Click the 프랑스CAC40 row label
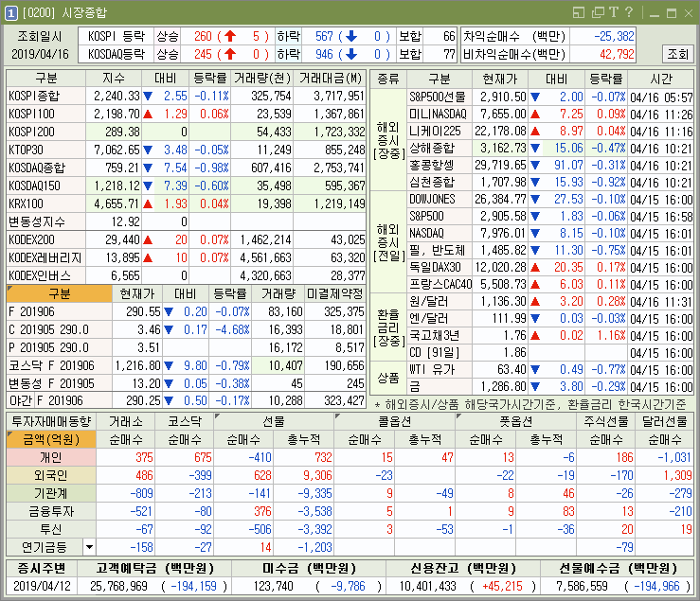Image resolution: width=700 pixels, height=601 pixels. [440, 284]
